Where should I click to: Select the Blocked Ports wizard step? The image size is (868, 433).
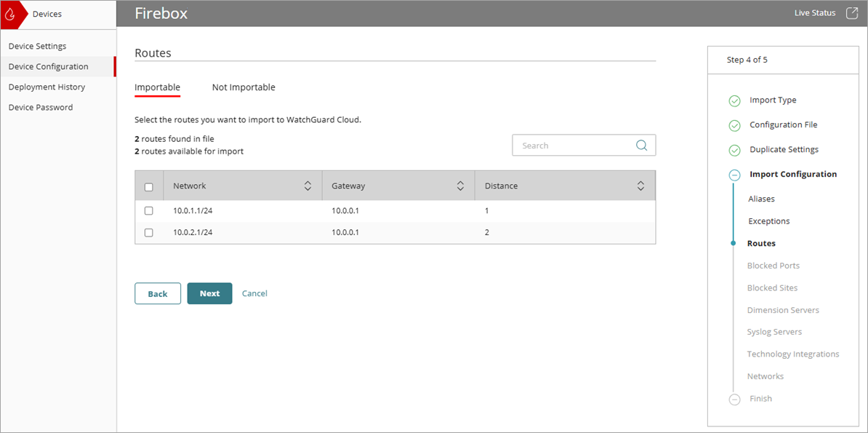pyautogui.click(x=773, y=266)
